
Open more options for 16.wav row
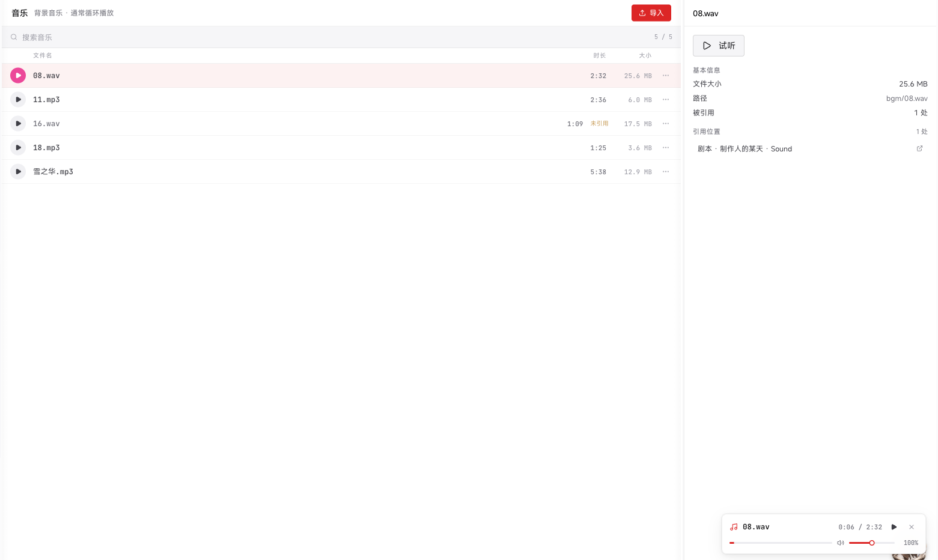coord(666,124)
